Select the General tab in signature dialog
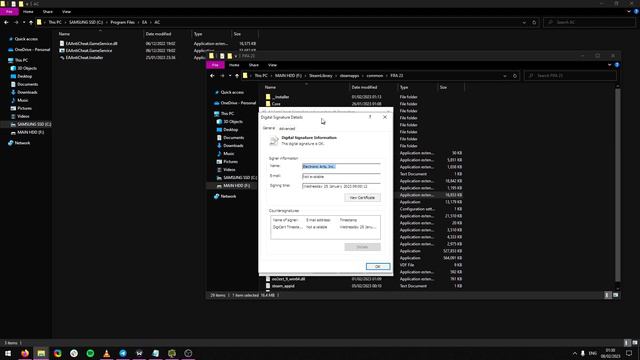The image size is (640, 360). tap(269, 128)
